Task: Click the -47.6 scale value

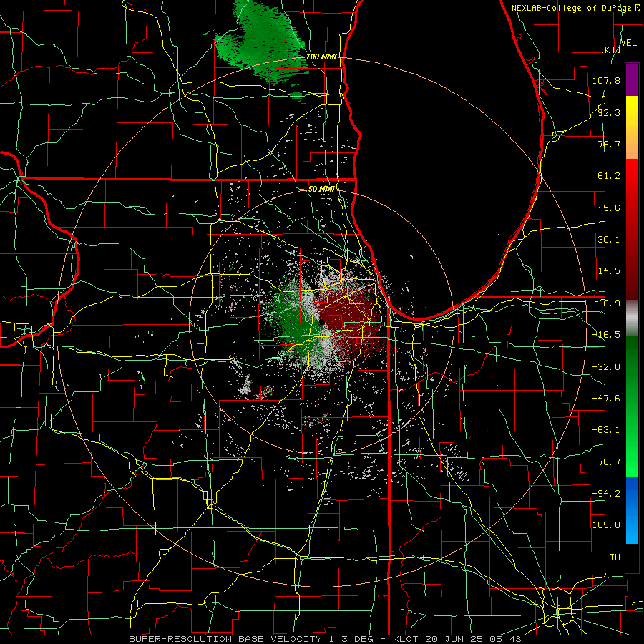Action: click(x=606, y=399)
